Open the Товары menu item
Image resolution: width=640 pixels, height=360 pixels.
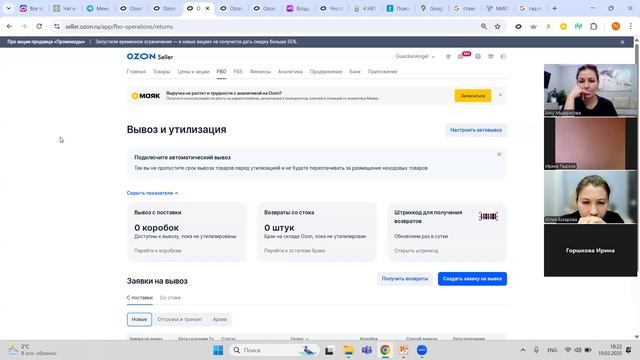(x=162, y=71)
